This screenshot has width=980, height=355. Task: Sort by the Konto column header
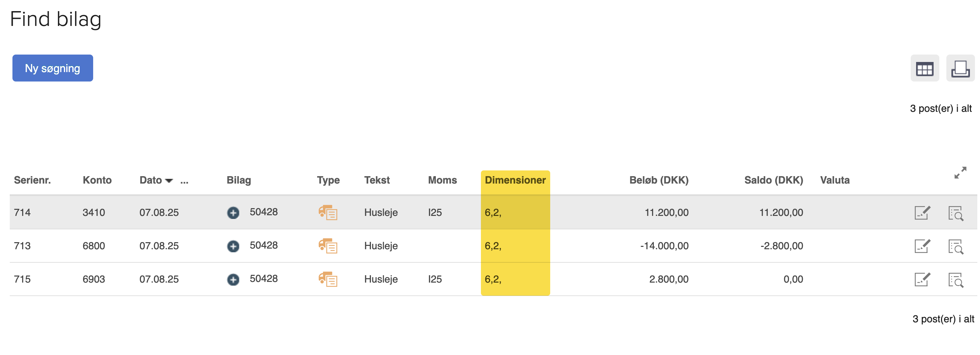[x=97, y=180]
